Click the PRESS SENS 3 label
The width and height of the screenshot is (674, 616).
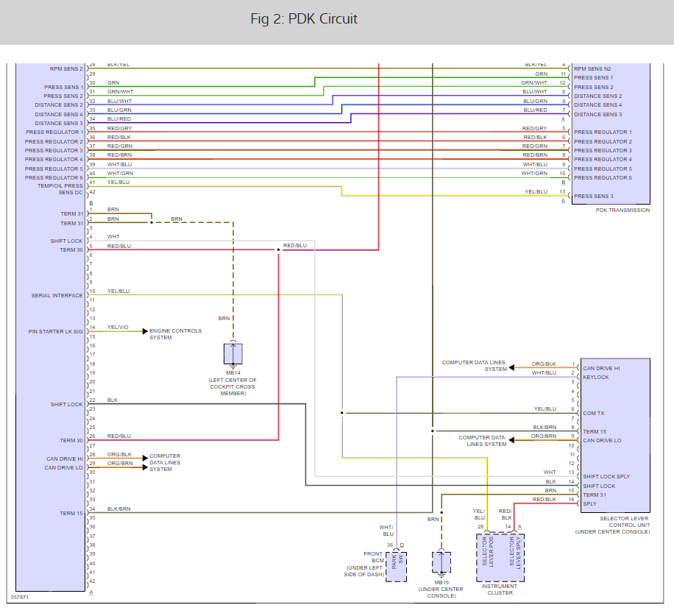594,196
